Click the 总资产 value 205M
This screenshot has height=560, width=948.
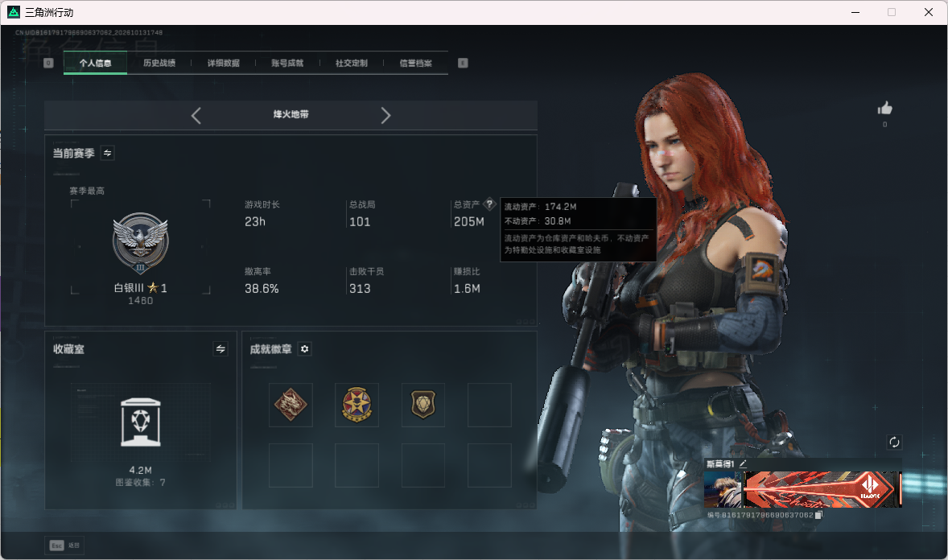point(469,222)
